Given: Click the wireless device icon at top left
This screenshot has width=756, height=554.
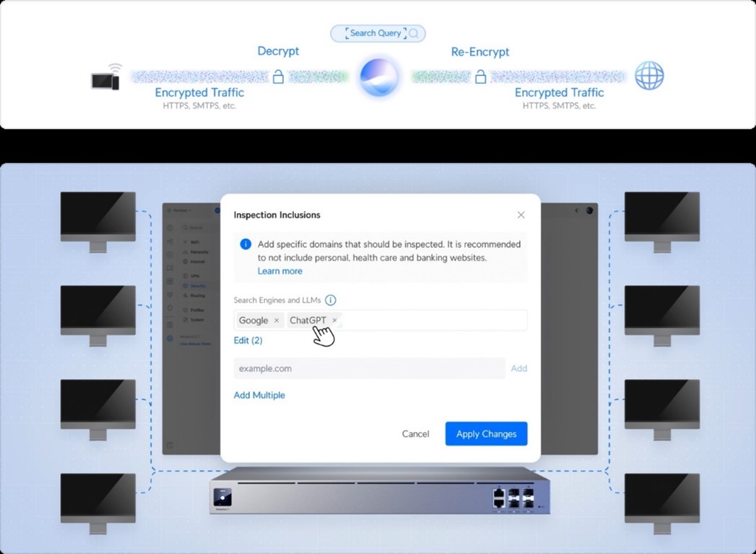Looking at the screenshot, I should pyautogui.click(x=107, y=77).
